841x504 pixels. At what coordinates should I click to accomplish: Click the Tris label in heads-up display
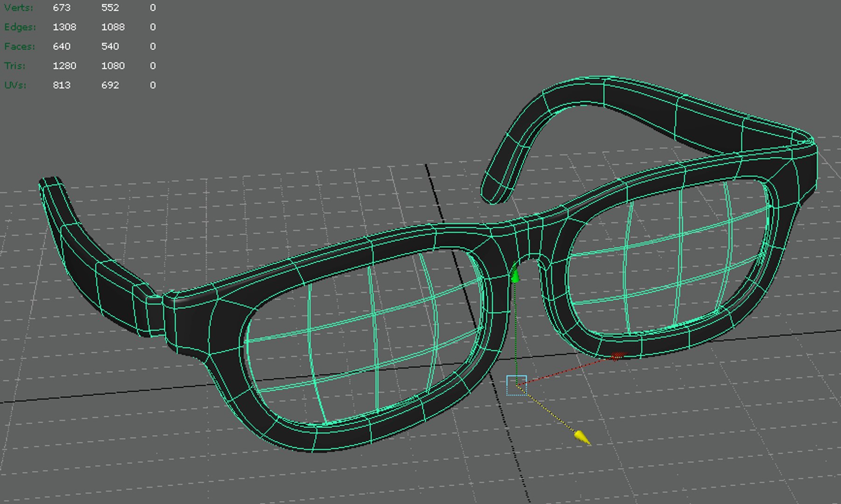pyautogui.click(x=15, y=66)
